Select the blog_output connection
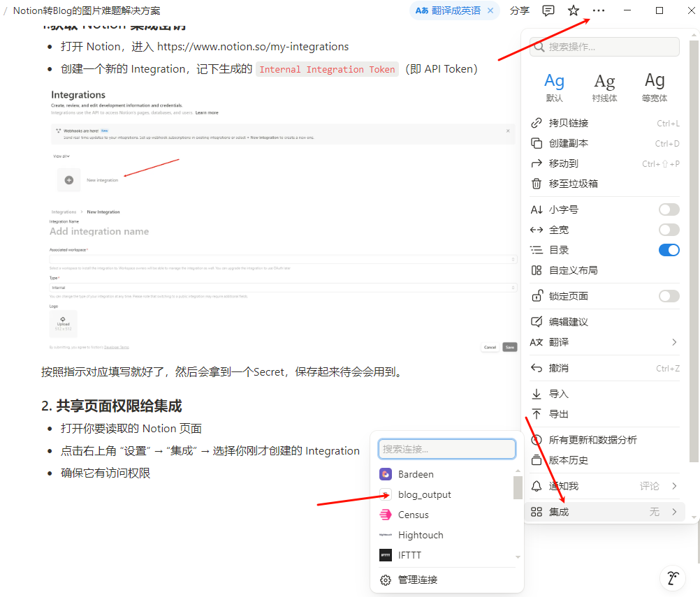This screenshot has width=700, height=597. tap(445, 494)
